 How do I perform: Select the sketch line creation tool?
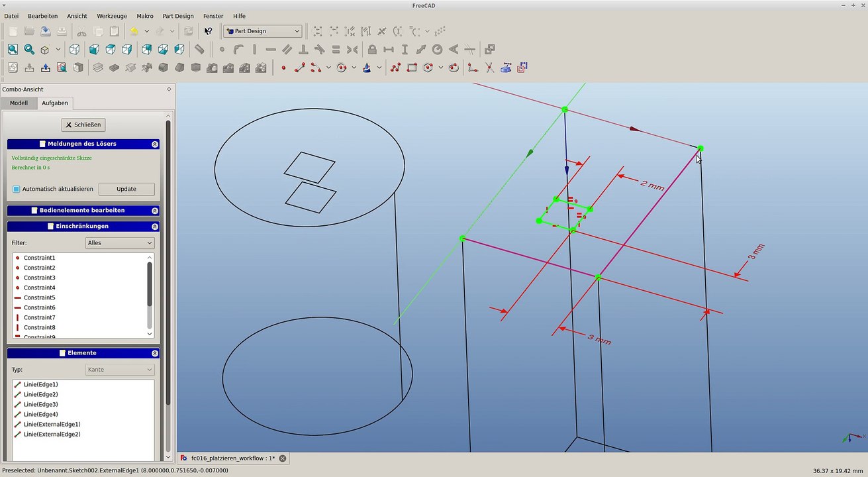point(300,68)
